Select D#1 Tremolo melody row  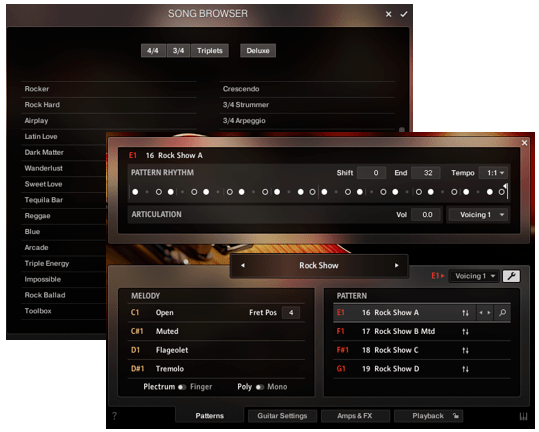tap(216, 369)
